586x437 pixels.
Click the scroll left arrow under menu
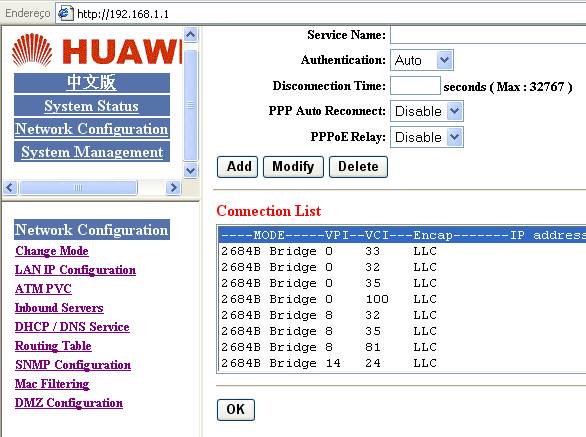coord(10,187)
